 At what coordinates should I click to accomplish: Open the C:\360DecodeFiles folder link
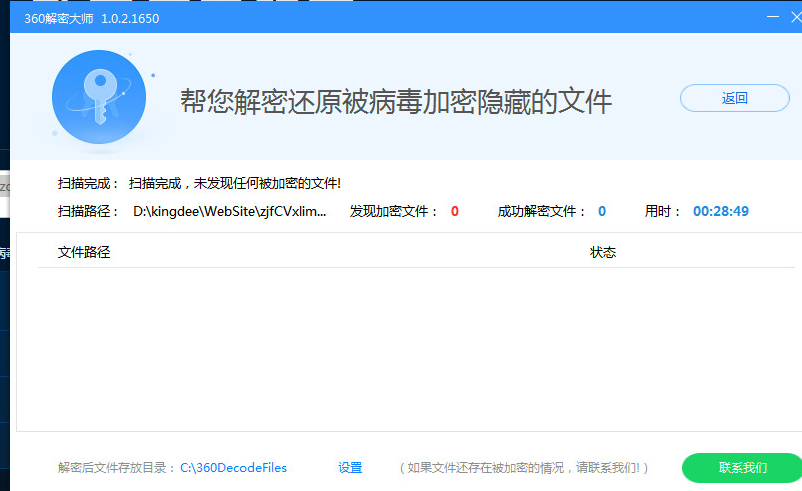click(233, 467)
